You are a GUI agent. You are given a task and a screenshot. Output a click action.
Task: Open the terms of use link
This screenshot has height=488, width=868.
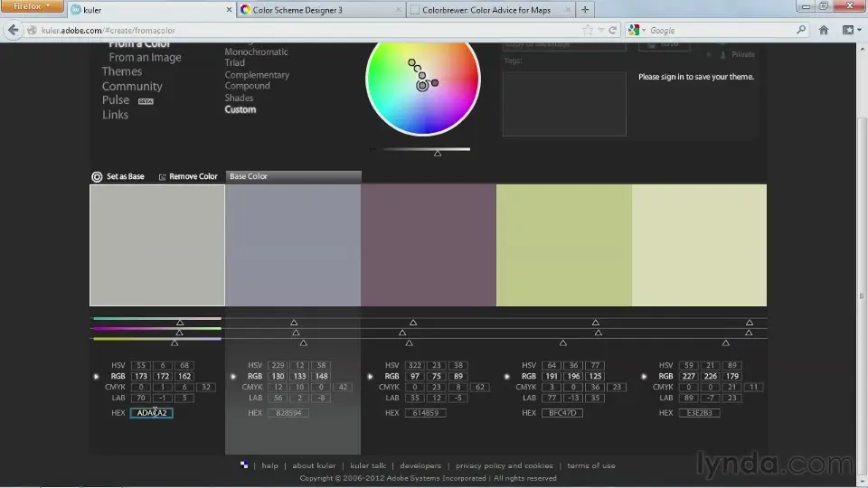click(591, 465)
